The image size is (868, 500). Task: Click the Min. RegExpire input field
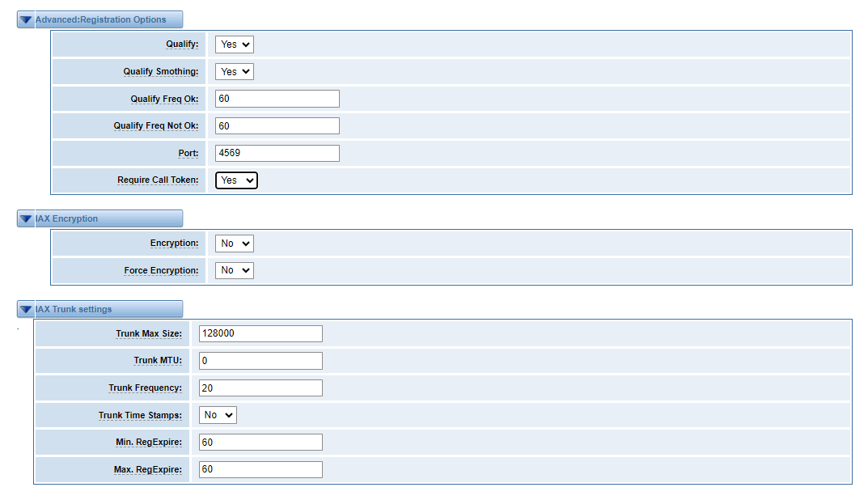(x=260, y=442)
